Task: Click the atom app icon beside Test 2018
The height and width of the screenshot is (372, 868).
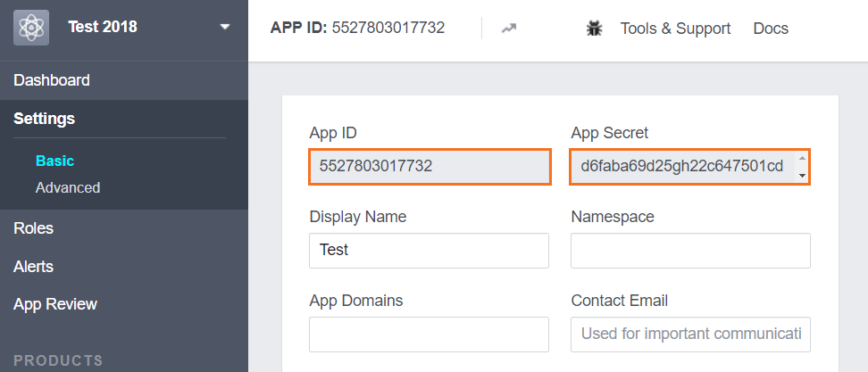Action: 31,27
